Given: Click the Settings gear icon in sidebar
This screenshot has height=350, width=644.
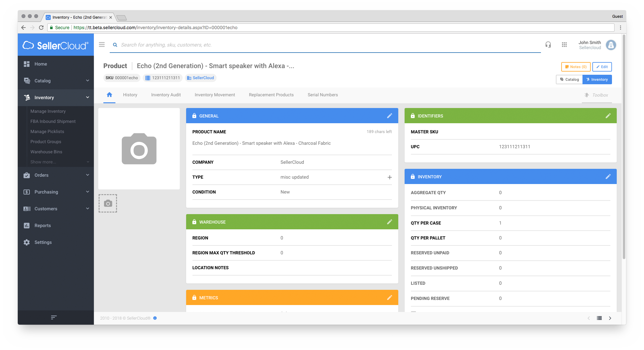Looking at the screenshot, I should coord(27,242).
